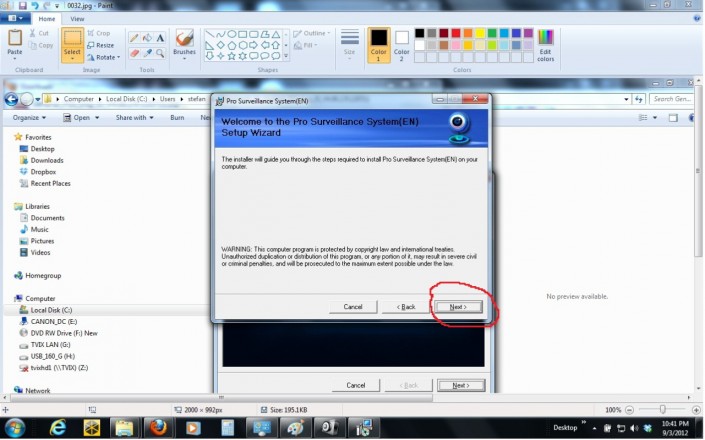Open the Size line thickness dropdown

349,44
